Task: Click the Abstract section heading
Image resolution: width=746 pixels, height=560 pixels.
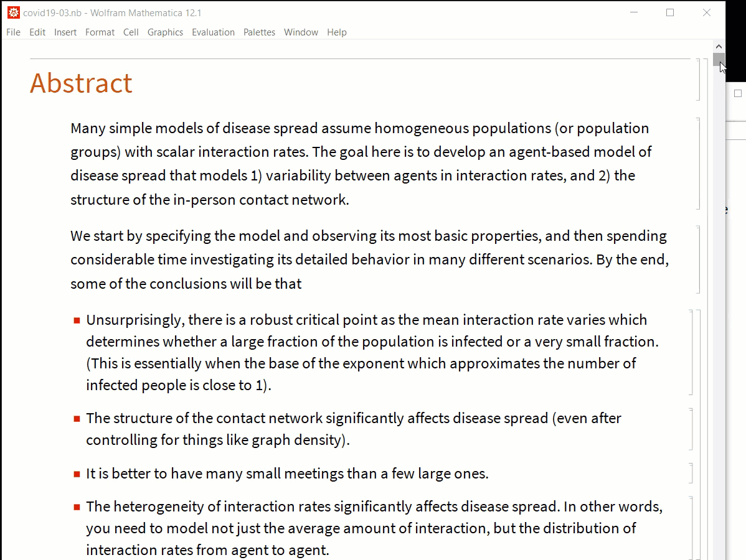Action: click(81, 83)
